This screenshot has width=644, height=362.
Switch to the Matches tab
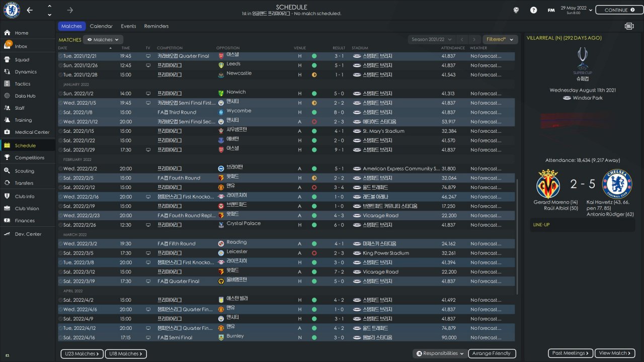click(x=71, y=26)
